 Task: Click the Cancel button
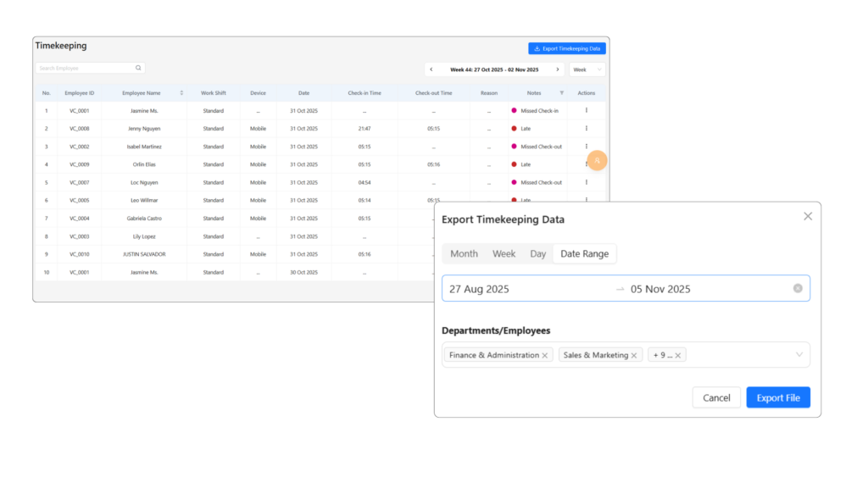click(x=716, y=397)
